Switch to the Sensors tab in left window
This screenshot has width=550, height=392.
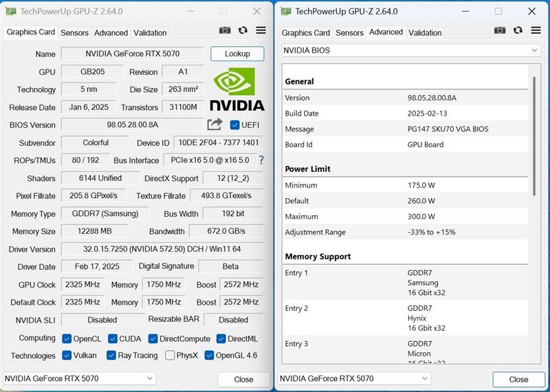coord(74,33)
